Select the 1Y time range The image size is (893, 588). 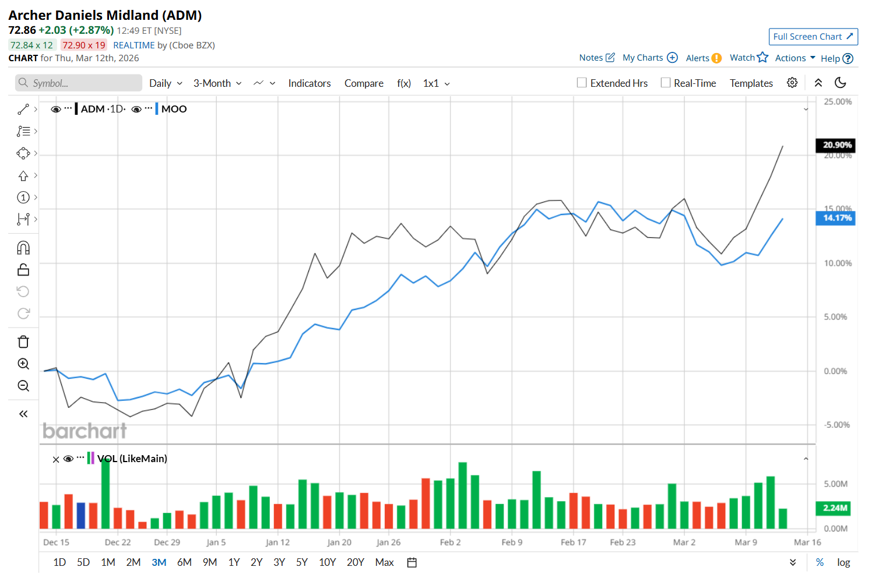(234, 562)
